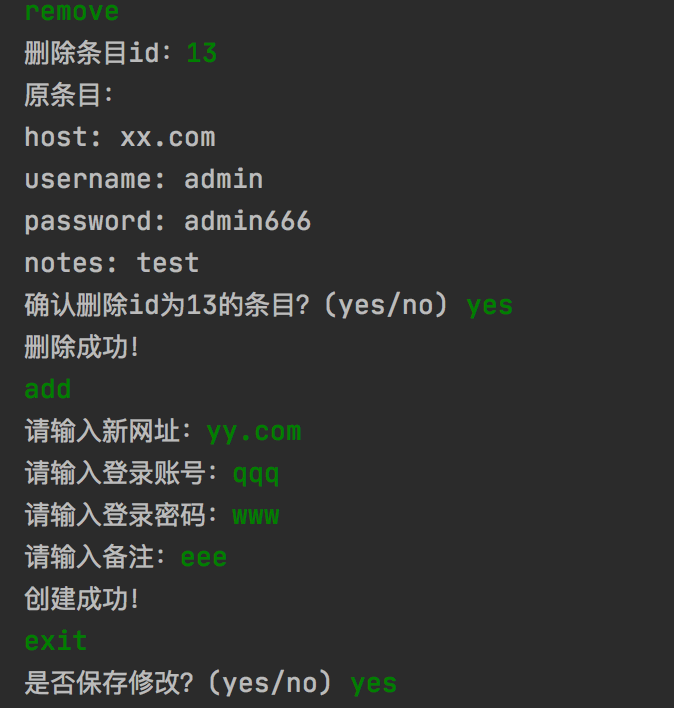Viewport: 674px width, 708px height.
Task: Click the password value admin666
Action: point(247,221)
